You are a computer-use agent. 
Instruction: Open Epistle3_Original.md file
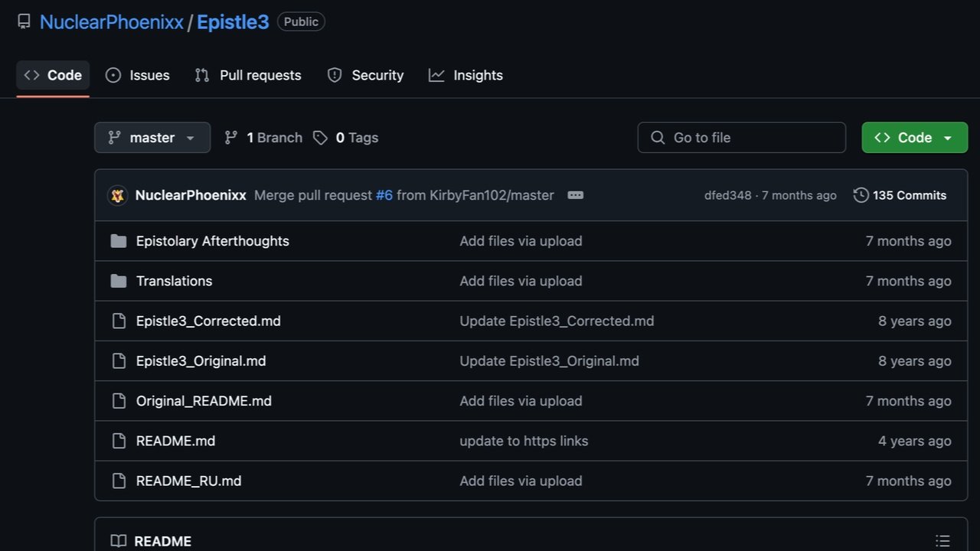pyautogui.click(x=201, y=360)
